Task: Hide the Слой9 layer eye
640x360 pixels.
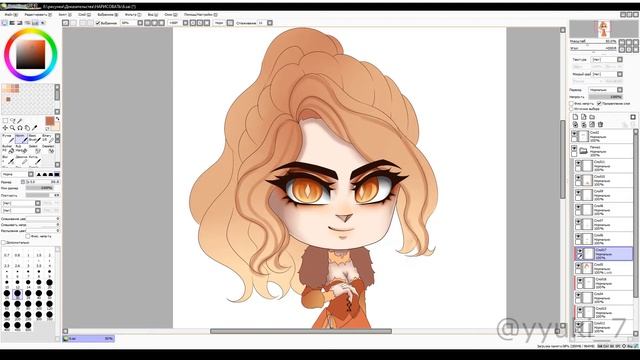Action: [578, 193]
